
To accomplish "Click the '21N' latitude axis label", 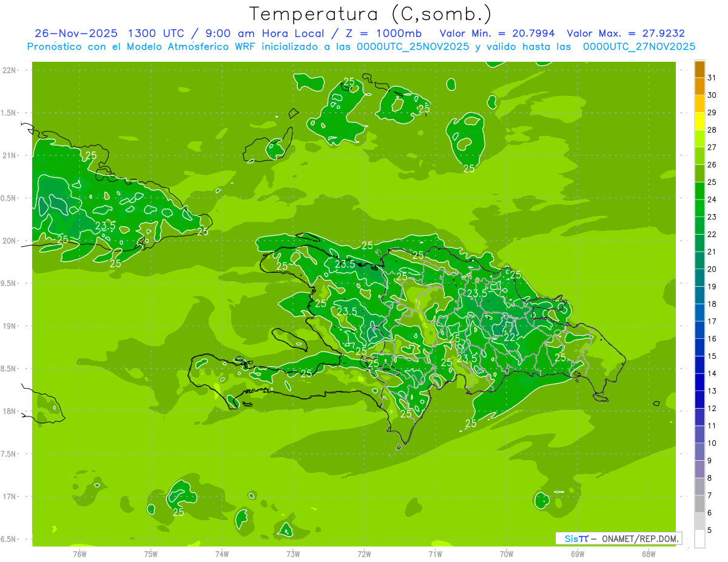I will point(10,155).
